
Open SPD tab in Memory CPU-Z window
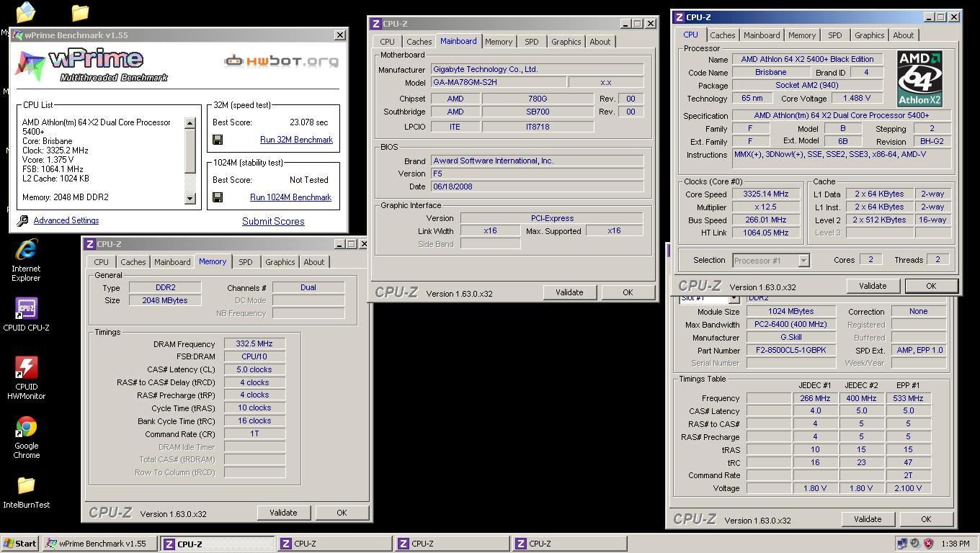(x=245, y=262)
